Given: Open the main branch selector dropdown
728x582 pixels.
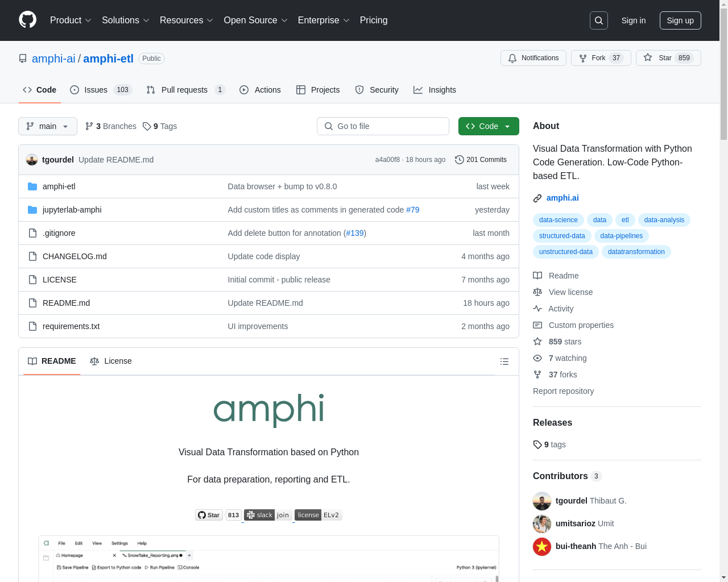Looking at the screenshot, I should click(48, 126).
